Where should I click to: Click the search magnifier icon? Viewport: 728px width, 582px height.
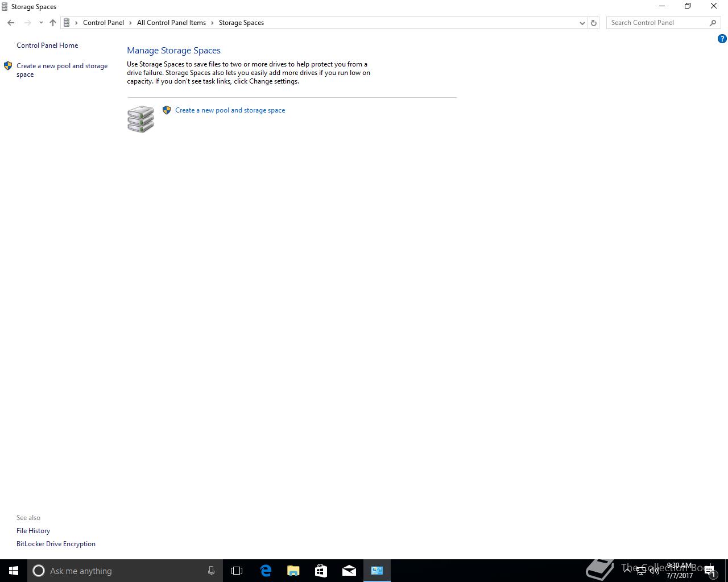coord(713,23)
